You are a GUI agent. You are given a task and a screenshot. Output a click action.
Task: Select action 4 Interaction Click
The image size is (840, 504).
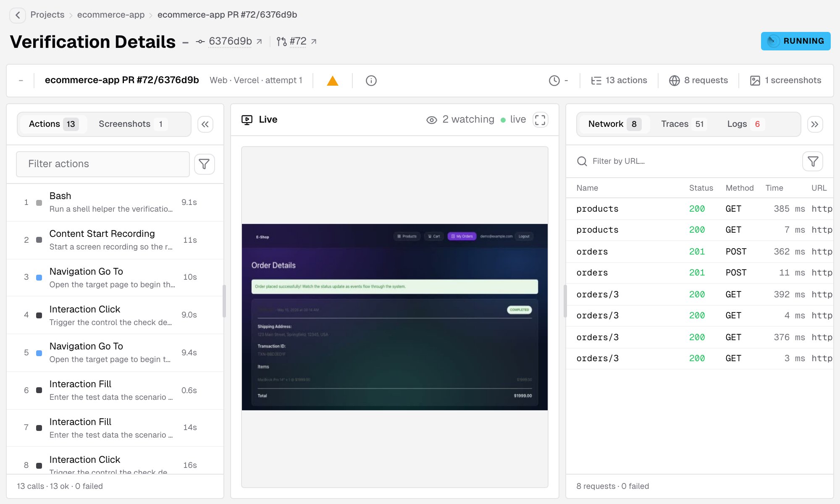[x=115, y=315]
